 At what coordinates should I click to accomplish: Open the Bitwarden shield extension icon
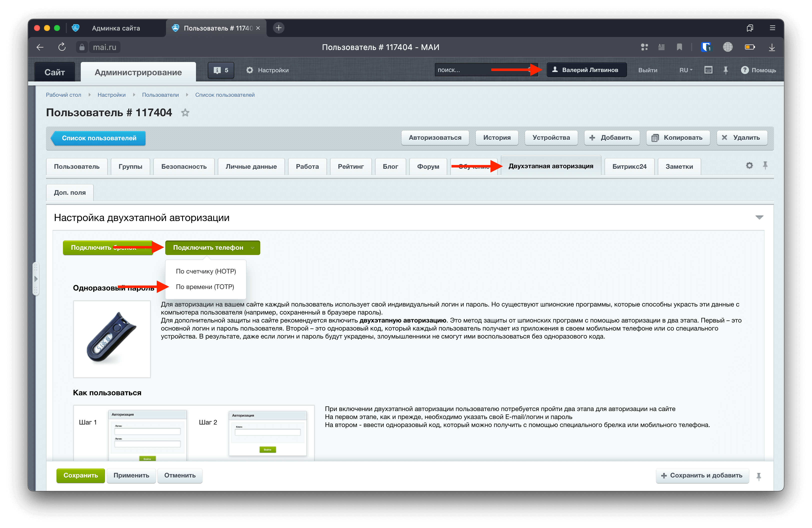click(x=706, y=47)
